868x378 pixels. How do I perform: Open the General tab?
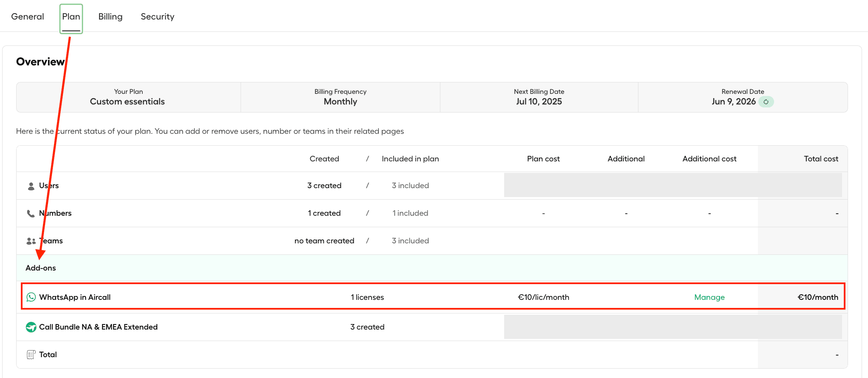pyautogui.click(x=28, y=17)
